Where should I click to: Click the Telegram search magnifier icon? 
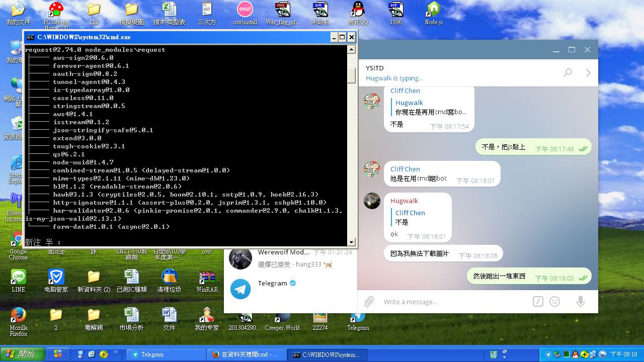click(x=568, y=73)
